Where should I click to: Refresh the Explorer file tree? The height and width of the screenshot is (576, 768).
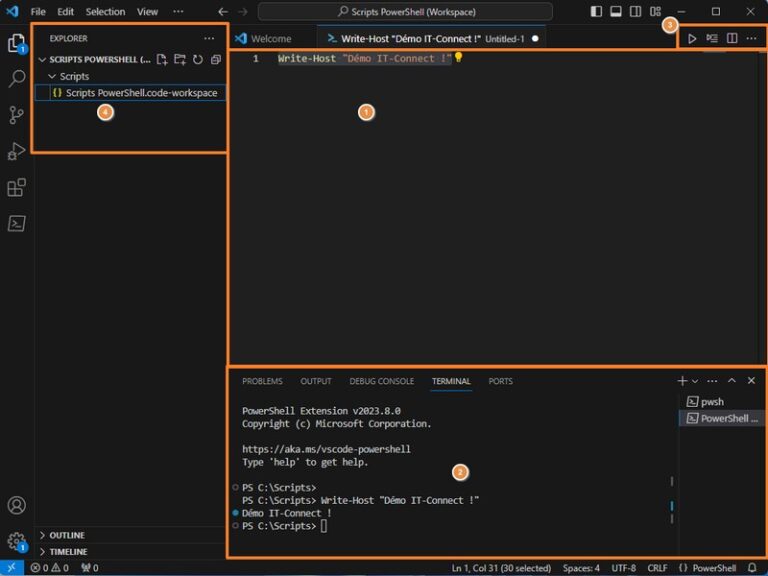pyautogui.click(x=198, y=60)
